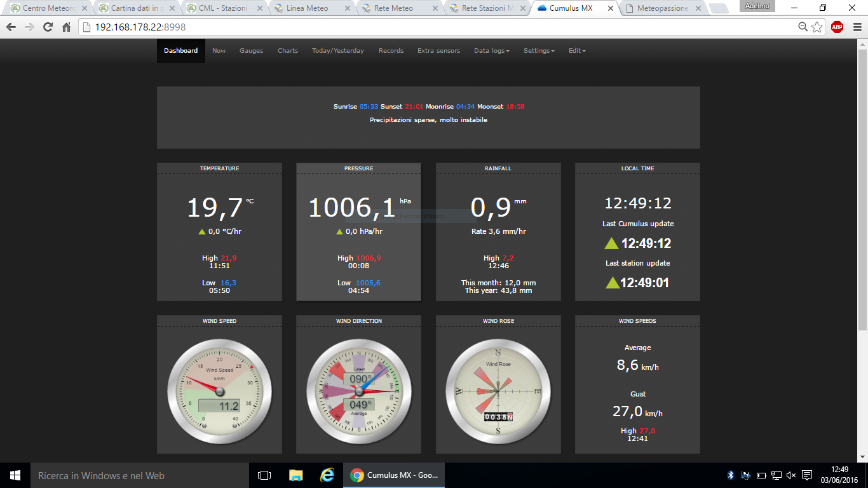Open File Explorer from the taskbar
868x488 pixels.
click(x=295, y=475)
